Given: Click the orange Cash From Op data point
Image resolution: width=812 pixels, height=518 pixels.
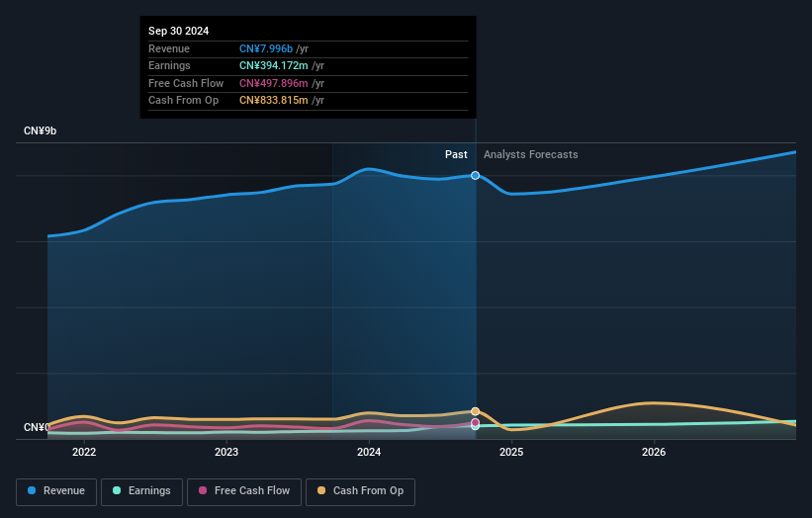Looking at the screenshot, I should click(x=475, y=411).
